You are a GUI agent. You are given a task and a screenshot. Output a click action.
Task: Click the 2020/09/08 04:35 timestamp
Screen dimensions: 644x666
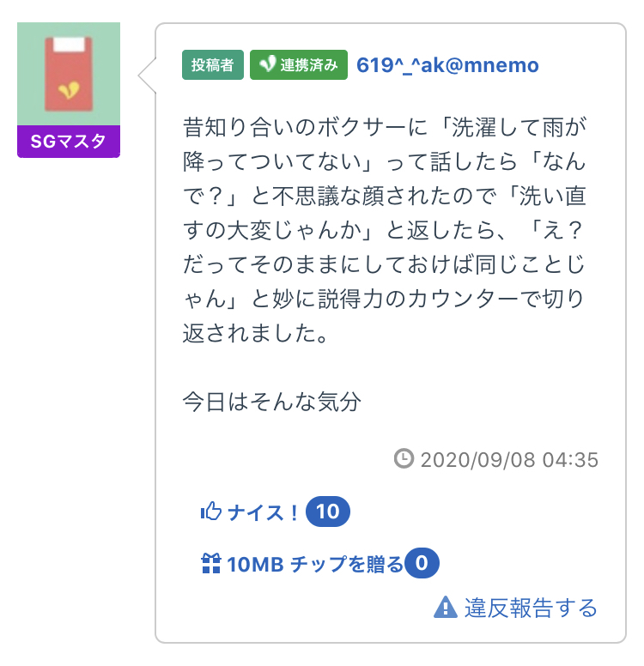(x=508, y=459)
